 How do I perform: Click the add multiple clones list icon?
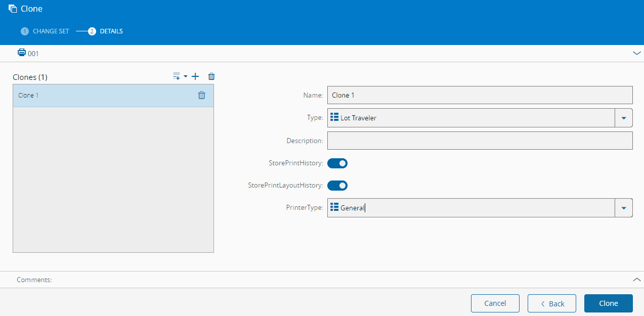(177, 76)
